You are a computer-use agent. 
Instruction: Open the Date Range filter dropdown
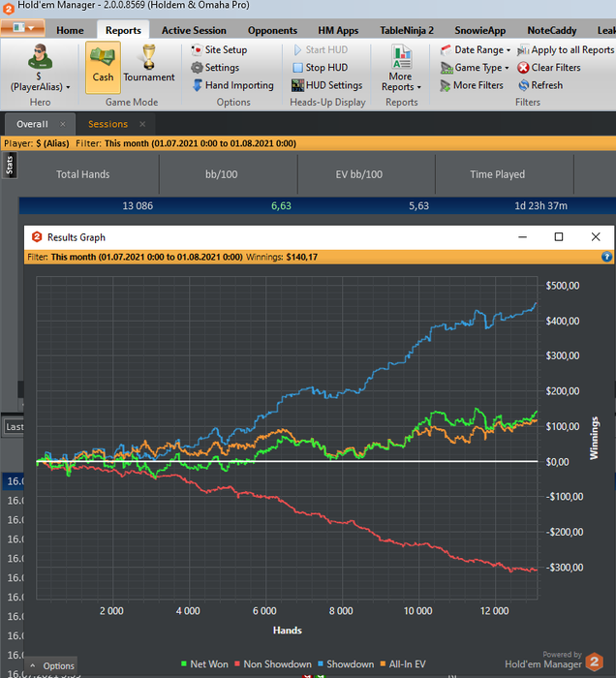(476, 49)
